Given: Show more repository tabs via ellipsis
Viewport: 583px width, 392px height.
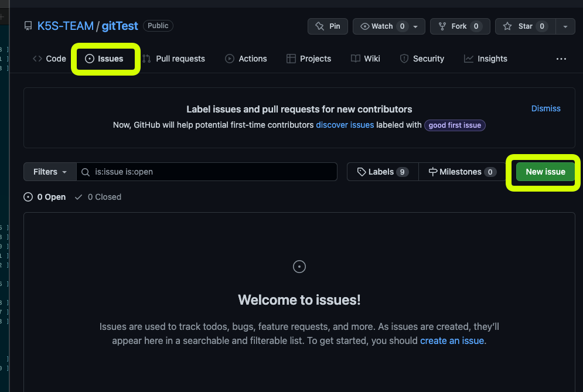Looking at the screenshot, I should click(x=561, y=59).
